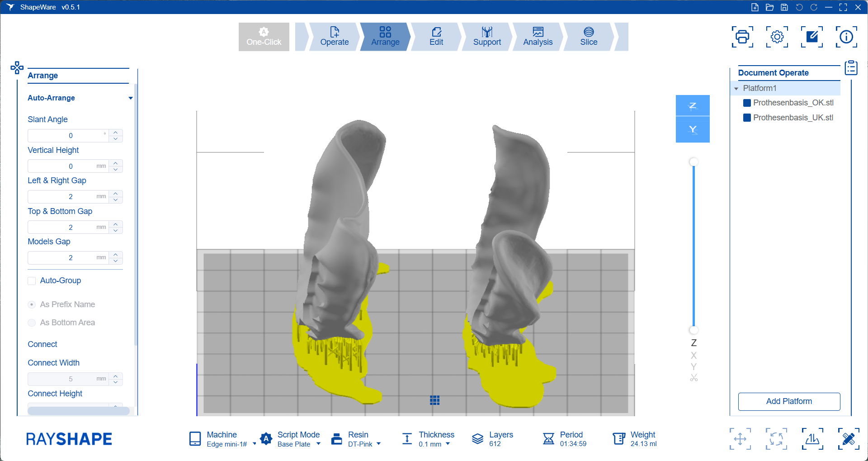Click the scissors clipping icon below axes
Screen dimensions: 868x461
694,378
